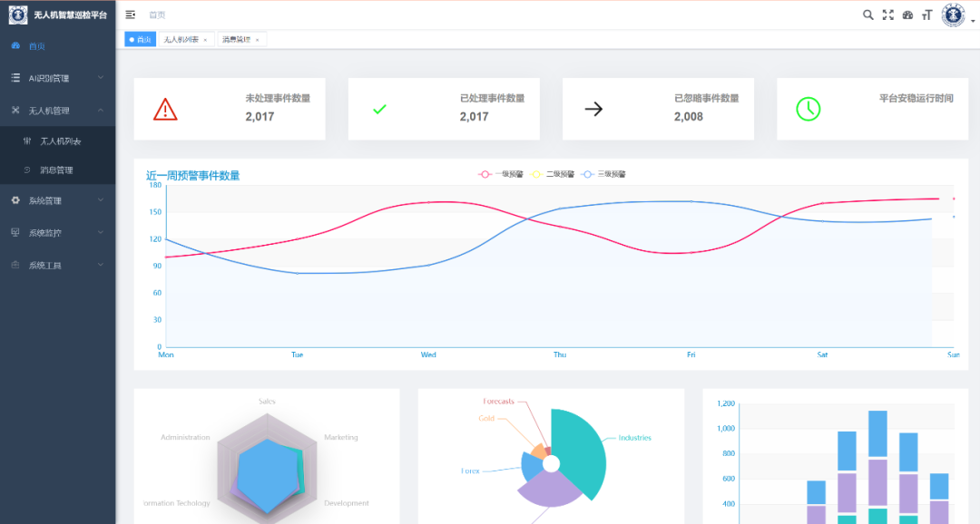The height and width of the screenshot is (524, 980).
Task: Open the 未处理事件数量 card
Action: (x=230, y=109)
